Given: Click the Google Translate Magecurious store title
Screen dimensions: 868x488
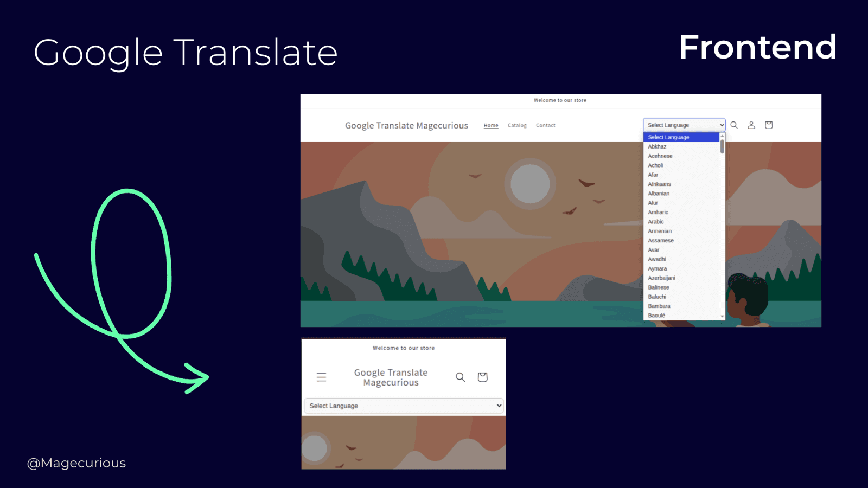Looking at the screenshot, I should click(x=406, y=125).
